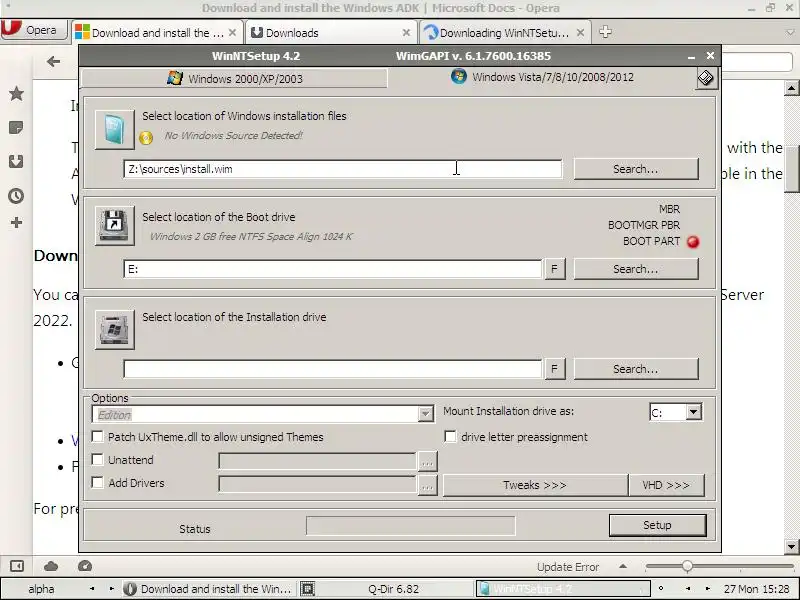800x600 pixels.
Task: Open the Opera main menu button
Action: coord(34,30)
